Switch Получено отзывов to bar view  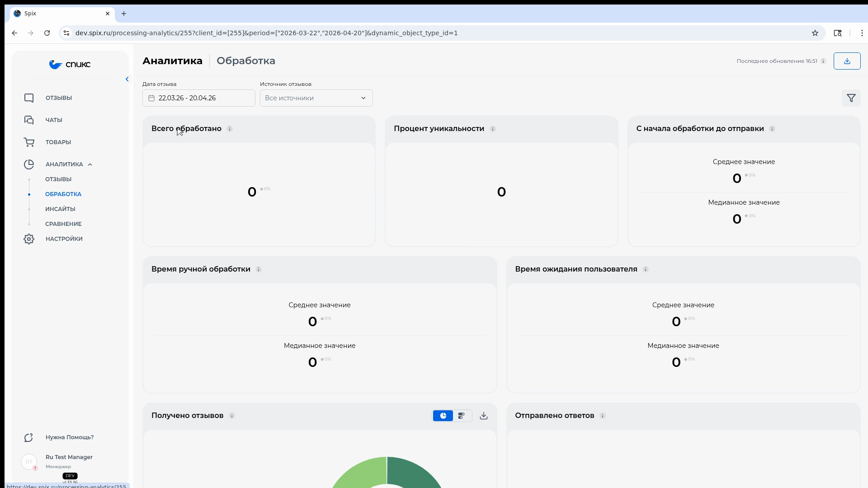[x=462, y=416]
